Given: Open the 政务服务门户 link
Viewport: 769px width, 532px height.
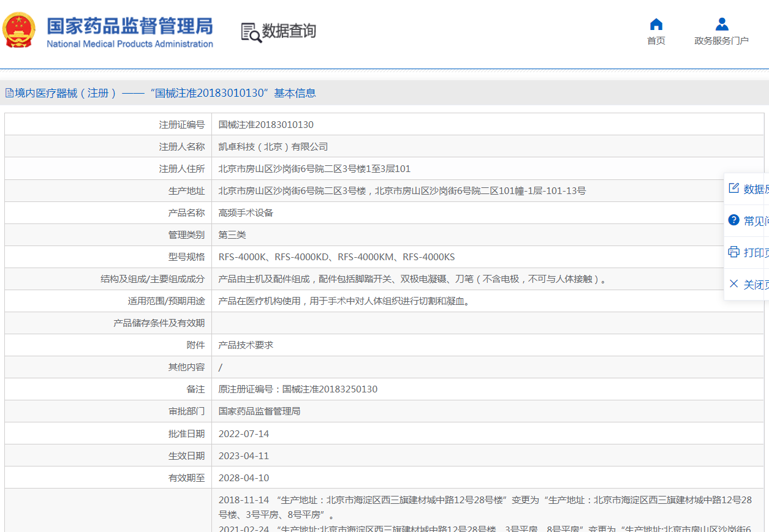Looking at the screenshot, I should pyautogui.click(x=722, y=41).
